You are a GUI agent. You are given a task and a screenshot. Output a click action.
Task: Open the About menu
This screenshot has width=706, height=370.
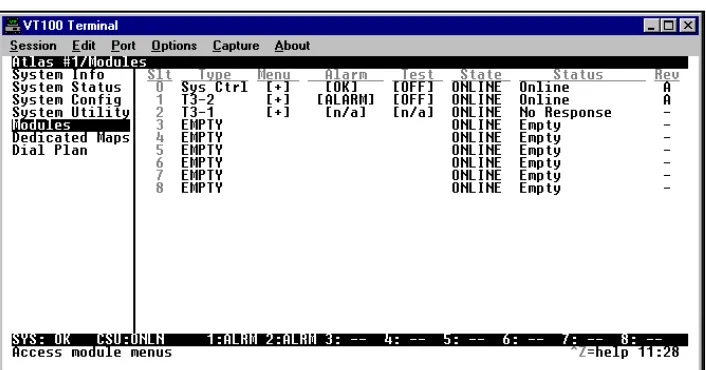[292, 46]
